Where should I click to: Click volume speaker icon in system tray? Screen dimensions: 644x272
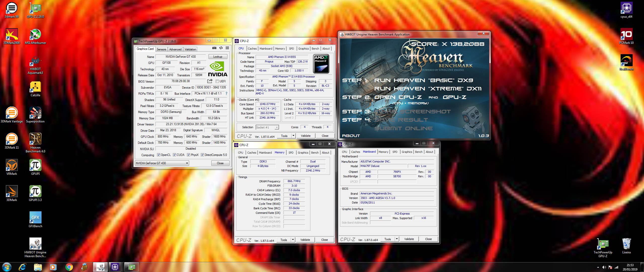coord(604,267)
